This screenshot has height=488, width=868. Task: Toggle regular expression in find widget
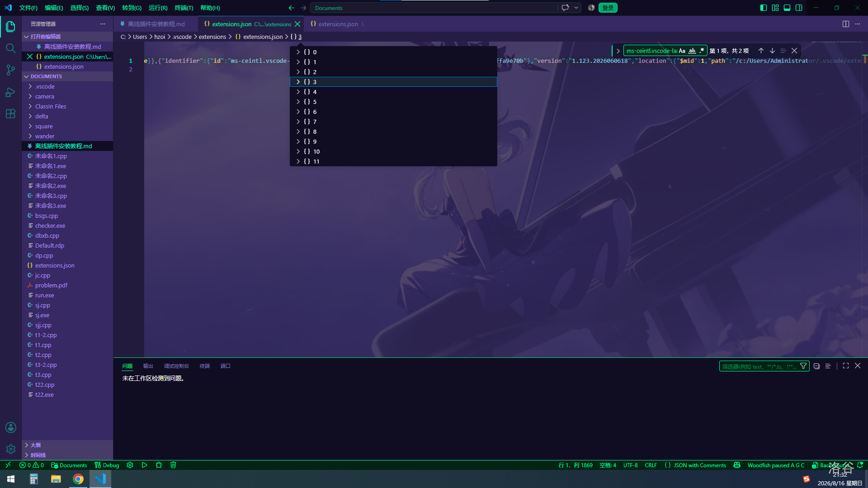pos(702,51)
